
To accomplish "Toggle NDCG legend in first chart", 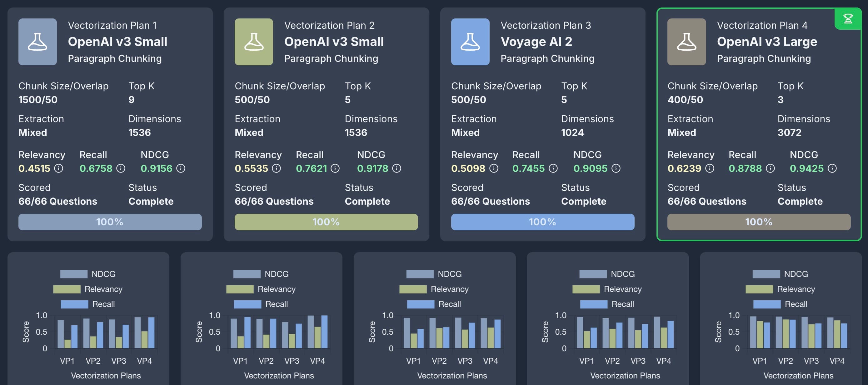I will coord(87,274).
